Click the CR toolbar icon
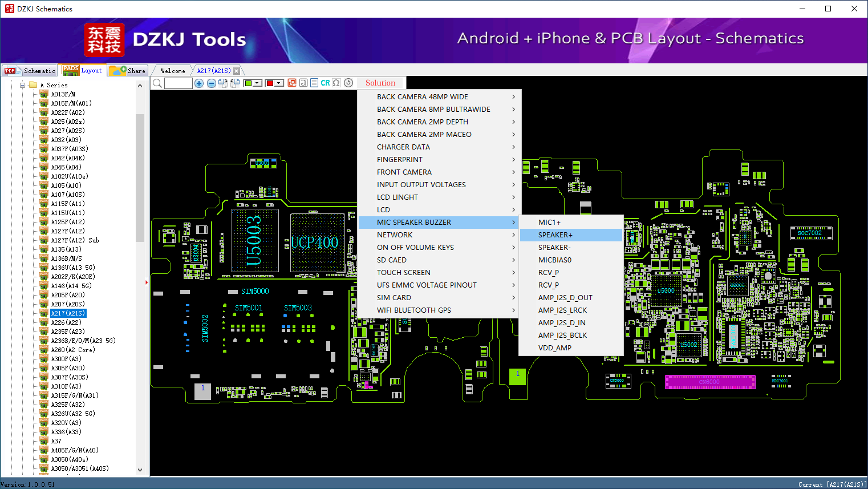The image size is (868, 489). tap(325, 83)
